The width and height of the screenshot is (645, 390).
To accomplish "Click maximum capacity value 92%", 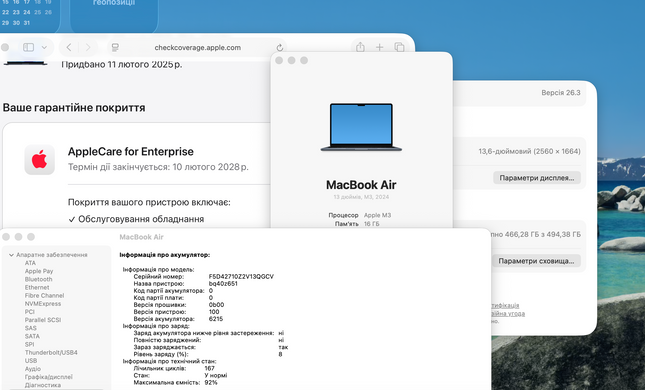I will pyautogui.click(x=211, y=382).
